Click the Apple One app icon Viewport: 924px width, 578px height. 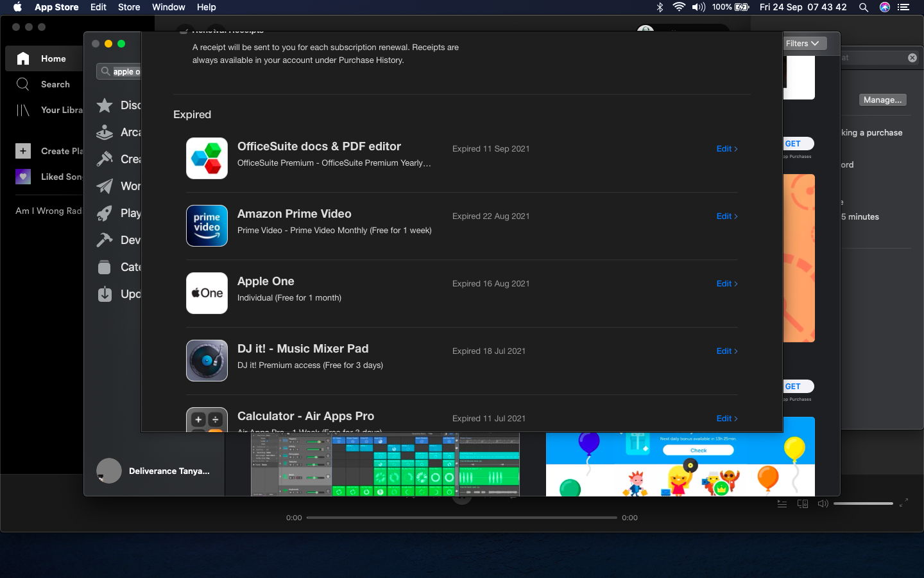(x=207, y=293)
